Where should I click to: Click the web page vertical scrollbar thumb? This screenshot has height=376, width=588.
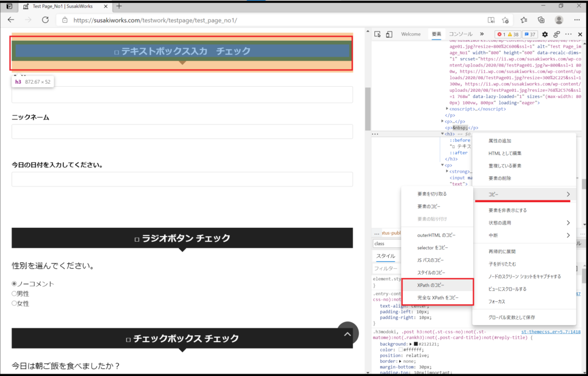click(367, 108)
